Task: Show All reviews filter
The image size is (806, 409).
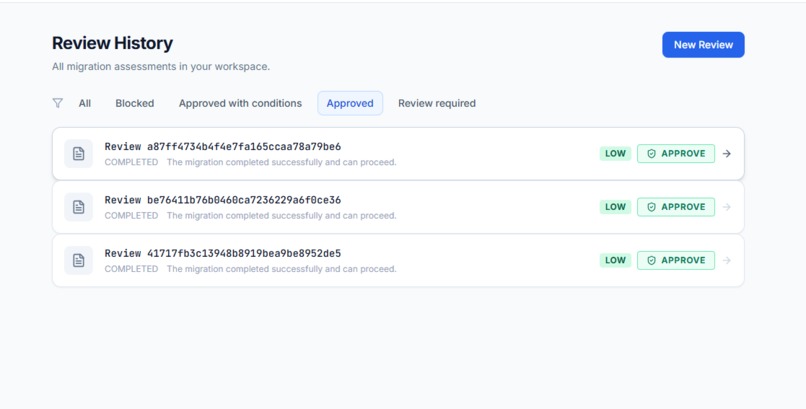Action: 85,103
